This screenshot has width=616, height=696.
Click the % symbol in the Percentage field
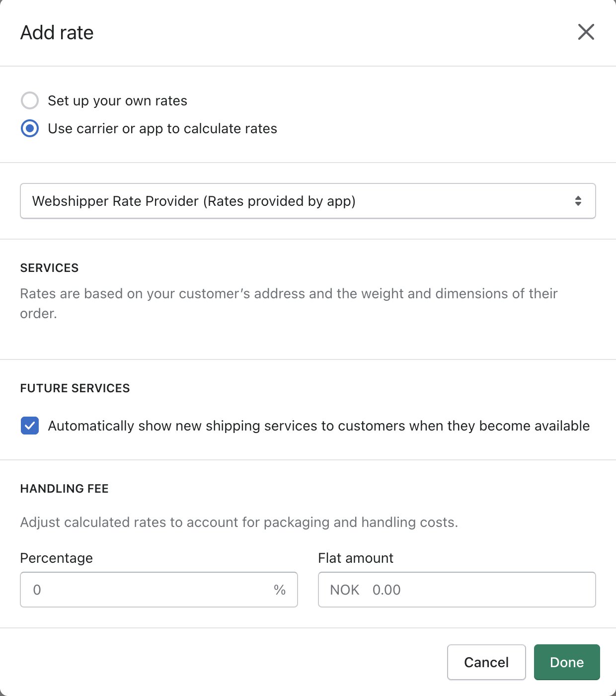coord(280,590)
